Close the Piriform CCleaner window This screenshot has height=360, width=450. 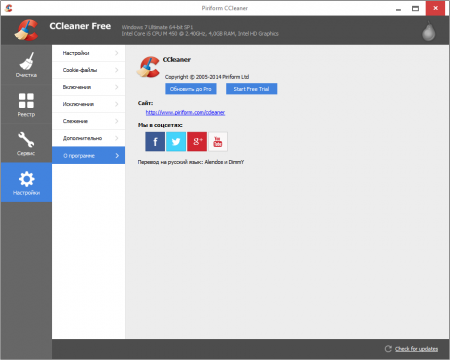point(435,8)
